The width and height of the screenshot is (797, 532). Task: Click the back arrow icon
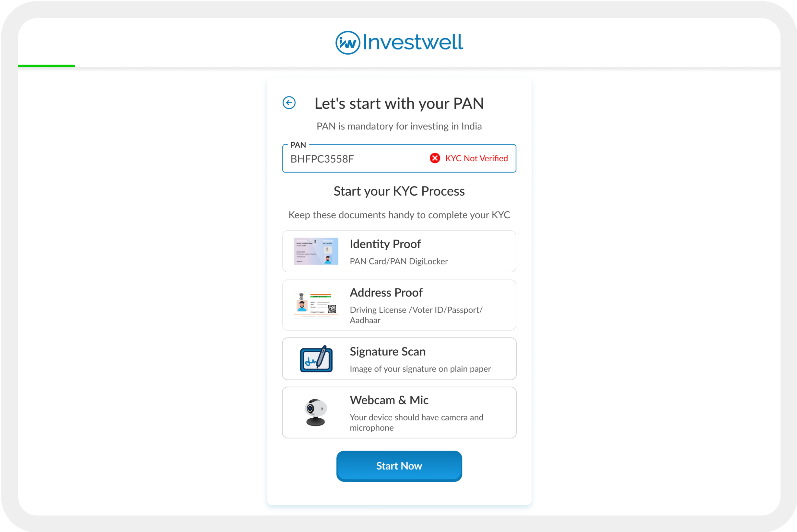289,103
